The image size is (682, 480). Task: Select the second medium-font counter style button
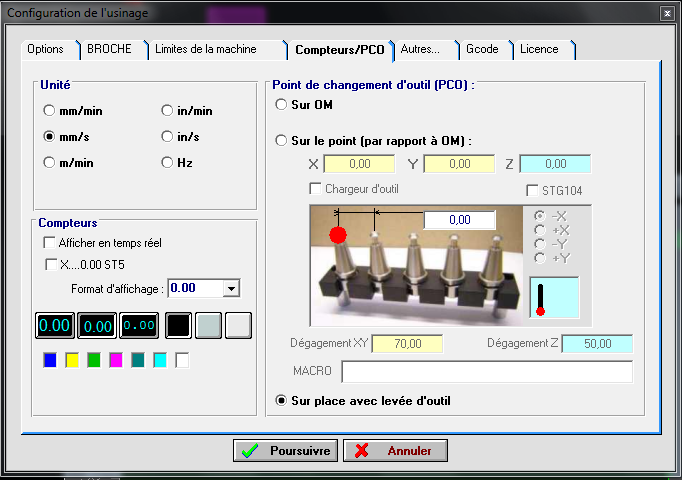[97, 325]
